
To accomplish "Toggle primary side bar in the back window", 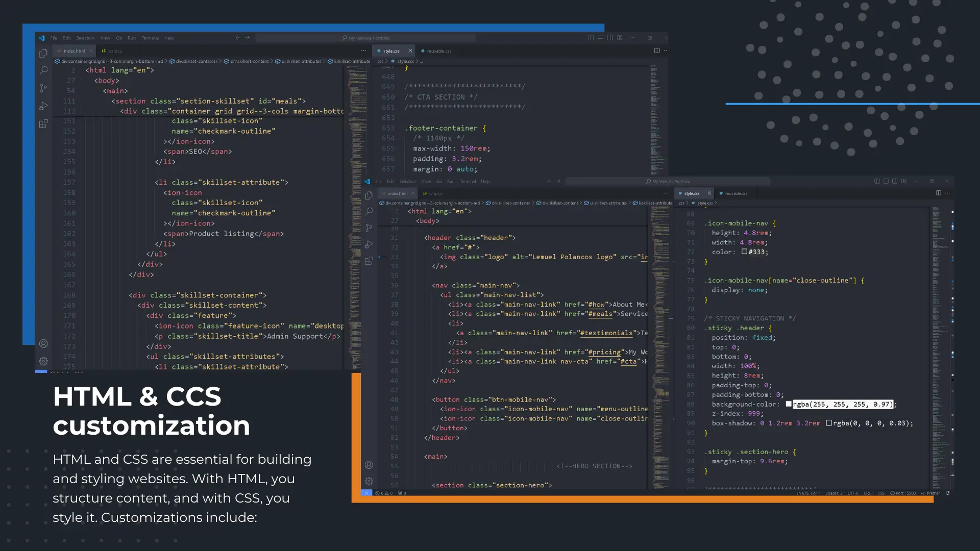I will pyautogui.click(x=591, y=38).
